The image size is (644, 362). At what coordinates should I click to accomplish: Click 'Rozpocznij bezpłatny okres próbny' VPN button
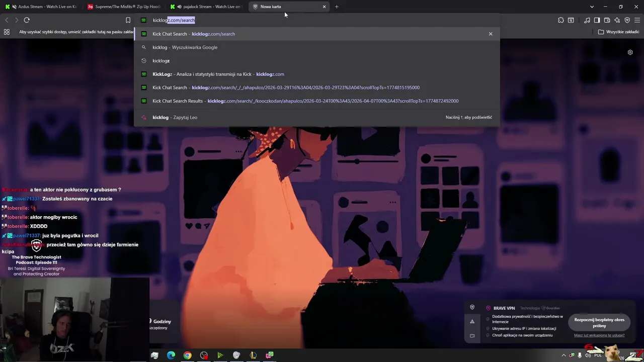[599, 323]
